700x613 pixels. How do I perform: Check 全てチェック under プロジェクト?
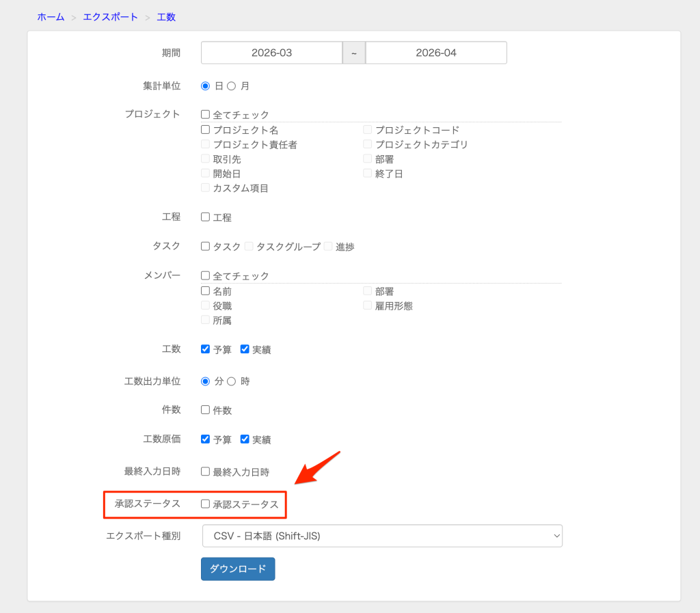point(205,115)
